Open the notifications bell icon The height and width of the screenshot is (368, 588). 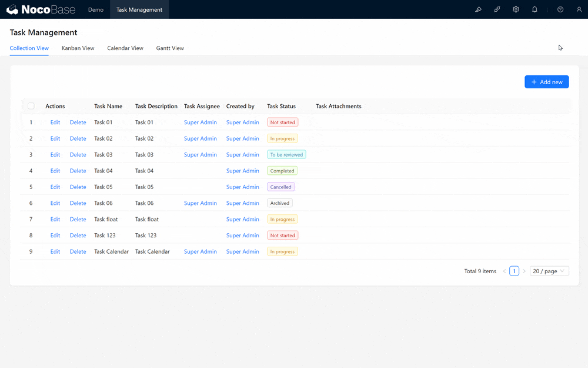point(534,9)
